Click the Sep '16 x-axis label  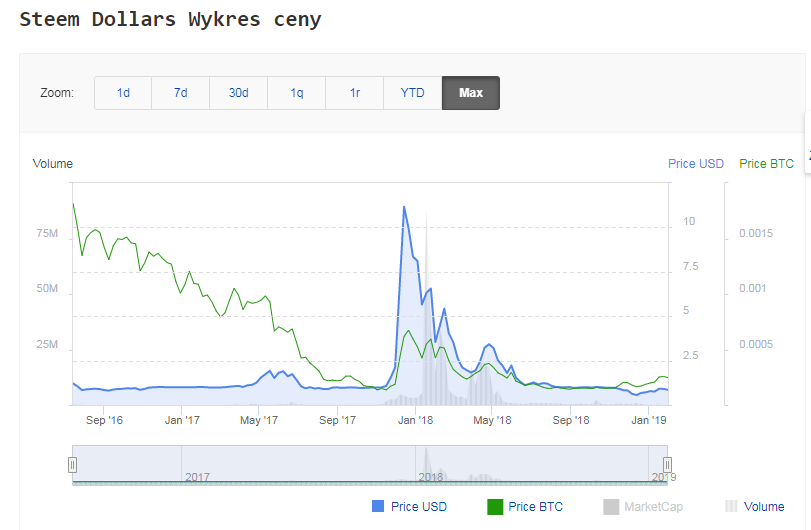(x=104, y=420)
